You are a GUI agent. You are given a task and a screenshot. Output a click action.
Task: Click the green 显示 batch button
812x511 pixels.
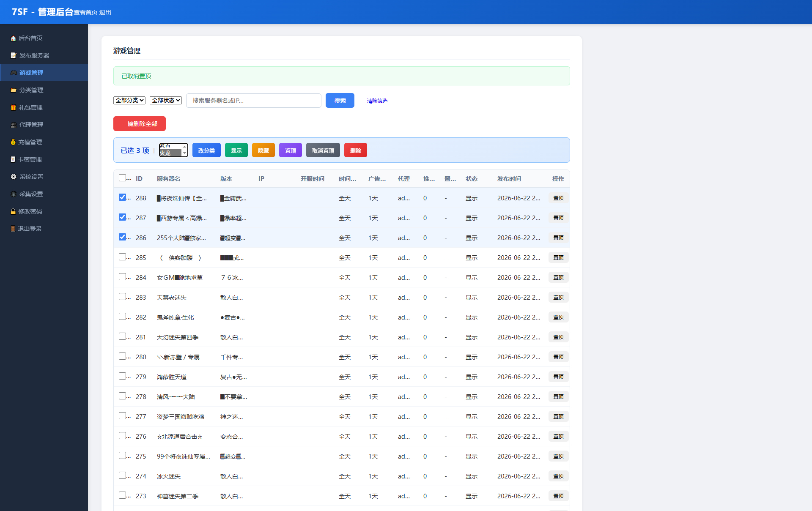pyautogui.click(x=236, y=150)
